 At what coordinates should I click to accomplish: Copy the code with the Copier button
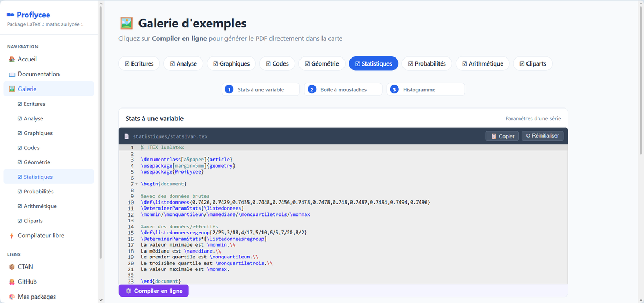[502, 136]
